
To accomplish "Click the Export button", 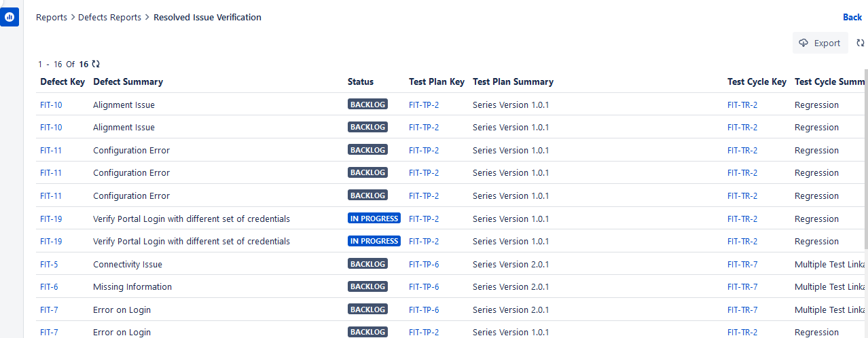I will click(x=820, y=43).
